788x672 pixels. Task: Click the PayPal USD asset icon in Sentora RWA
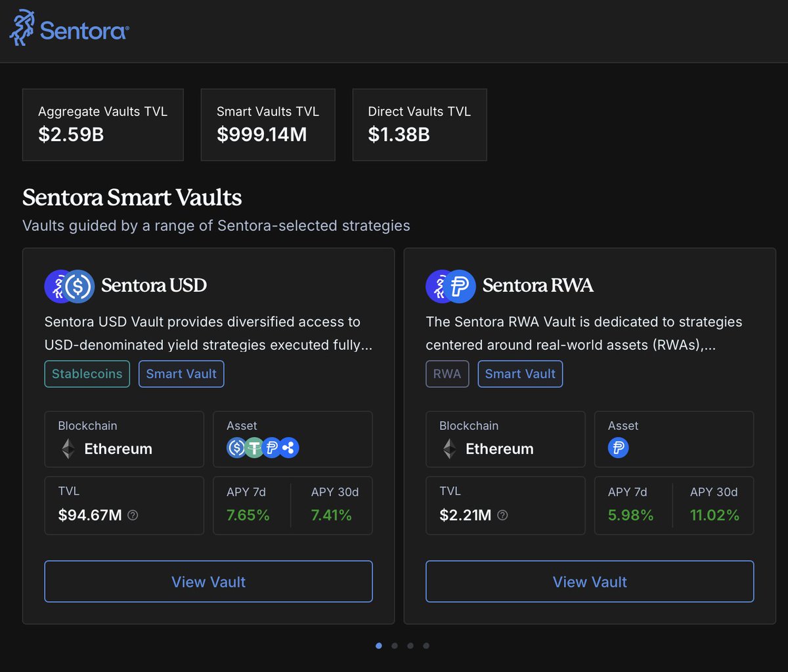618,448
